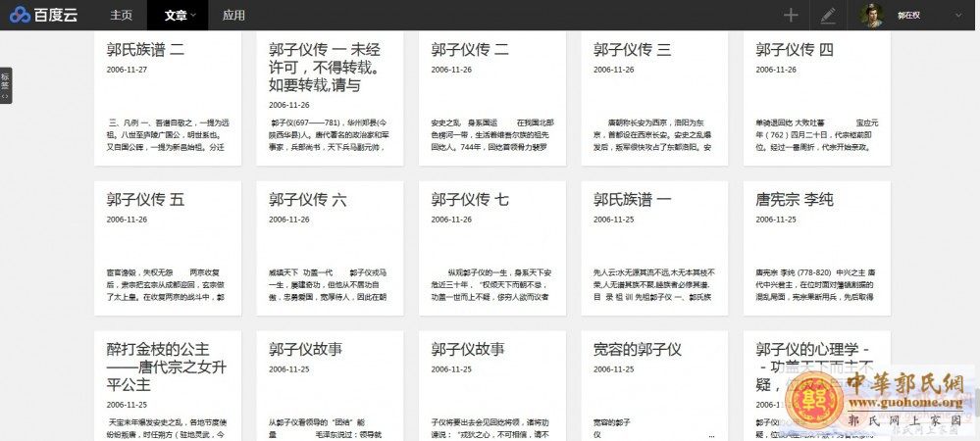The image size is (980, 441).
Task: Open the 文章 dropdown menu
Action: [180, 15]
